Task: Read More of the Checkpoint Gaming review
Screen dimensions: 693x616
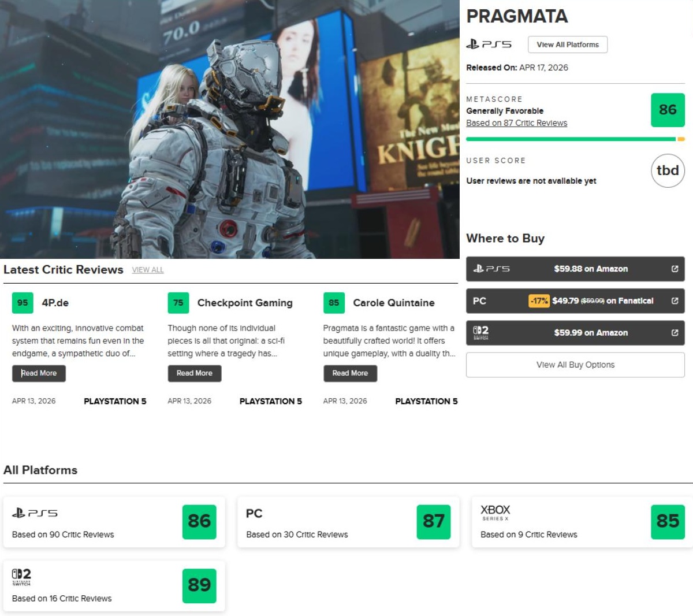Action: [x=194, y=373]
